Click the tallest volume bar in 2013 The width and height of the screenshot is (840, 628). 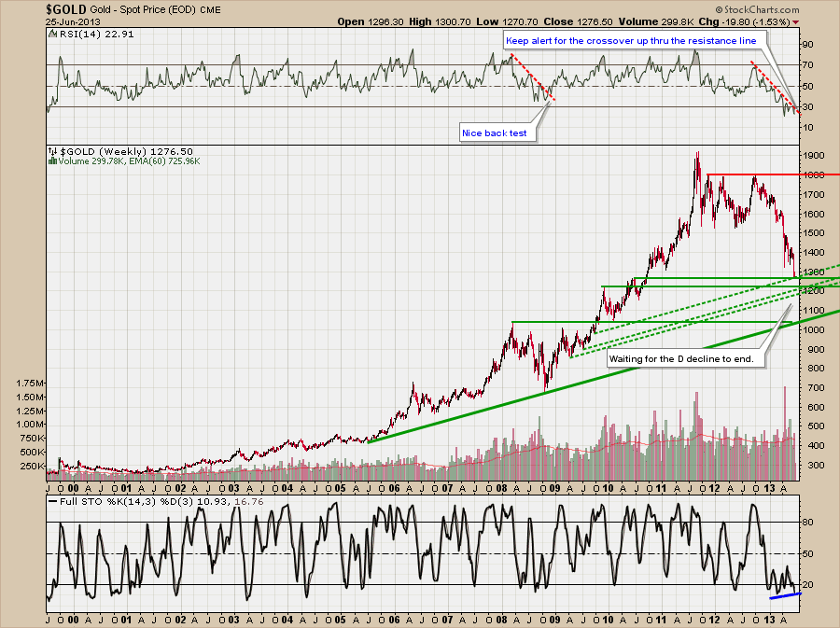click(785, 389)
